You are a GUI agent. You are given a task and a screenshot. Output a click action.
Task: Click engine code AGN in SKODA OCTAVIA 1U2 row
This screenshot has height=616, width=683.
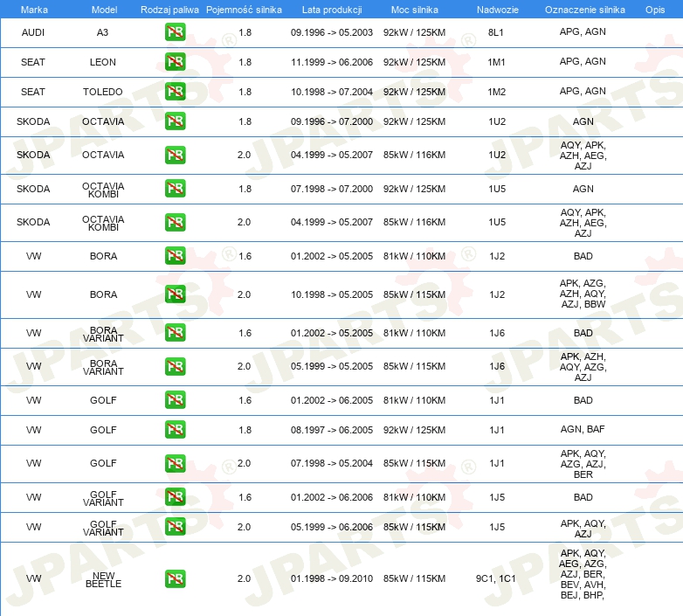(583, 121)
